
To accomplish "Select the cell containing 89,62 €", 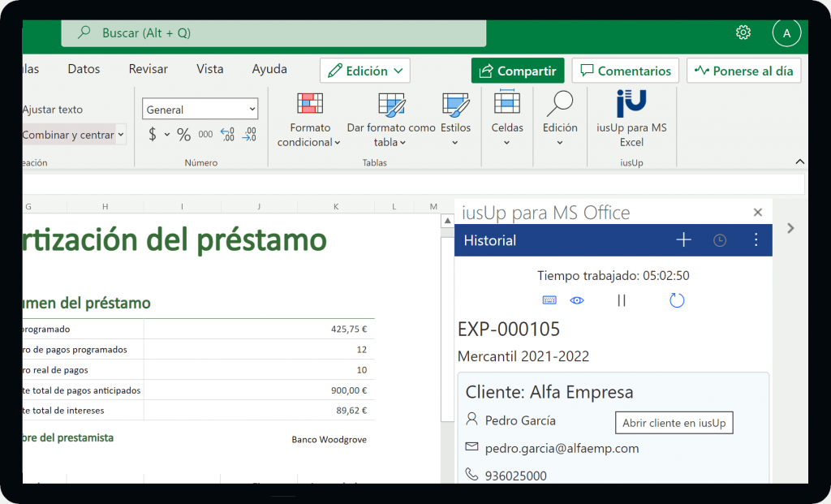I will [259, 411].
